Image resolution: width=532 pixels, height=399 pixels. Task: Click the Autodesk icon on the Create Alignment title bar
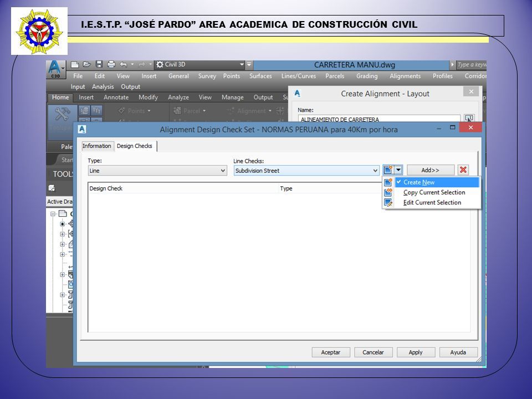coord(298,93)
